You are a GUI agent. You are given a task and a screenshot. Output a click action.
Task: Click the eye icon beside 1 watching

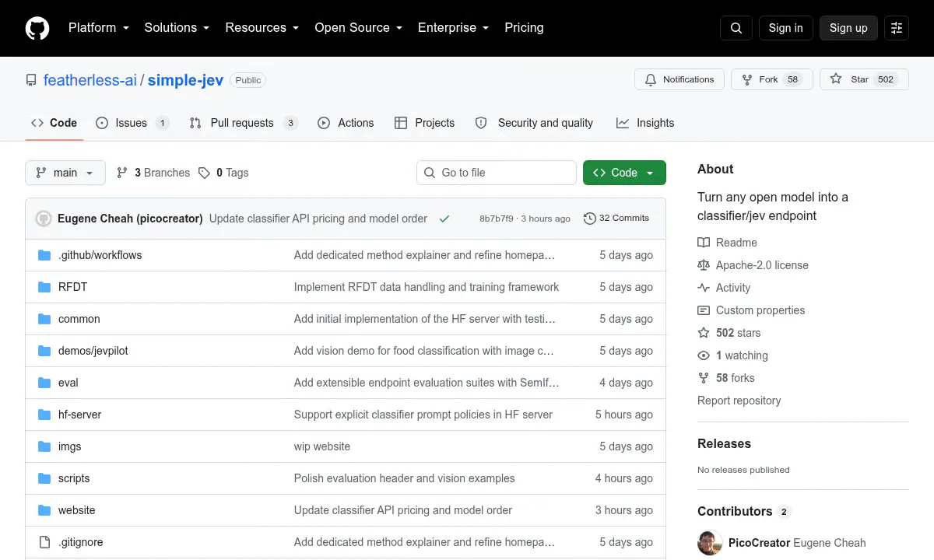point(704,355)
